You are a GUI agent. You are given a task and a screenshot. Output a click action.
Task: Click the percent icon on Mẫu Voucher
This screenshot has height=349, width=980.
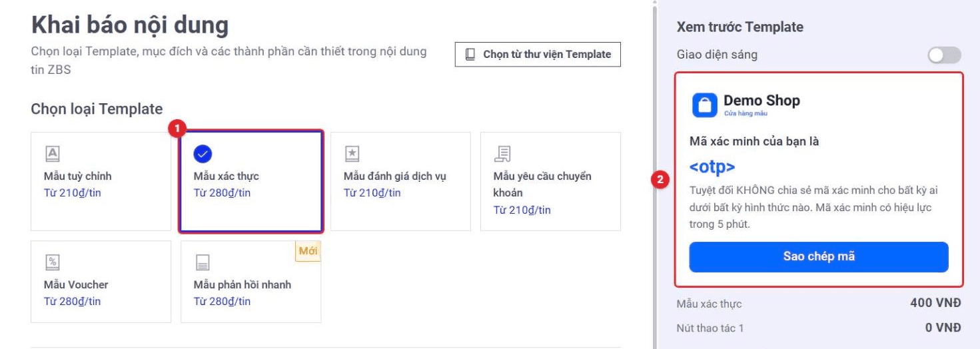click(52, 262)
